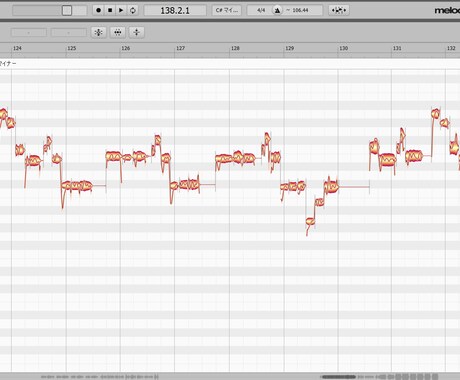Click the first empty note inspector field
The width and height of the screenshot is (460, 380).
pos(29,33)
